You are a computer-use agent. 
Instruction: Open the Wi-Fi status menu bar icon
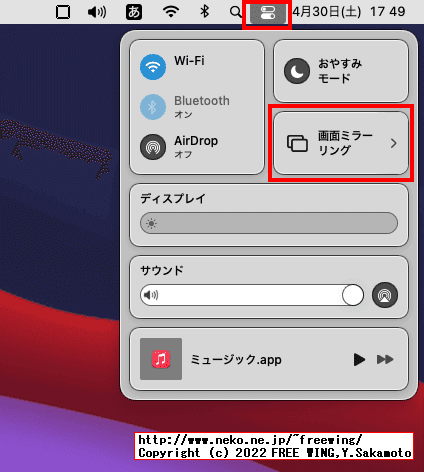[171, 12]
